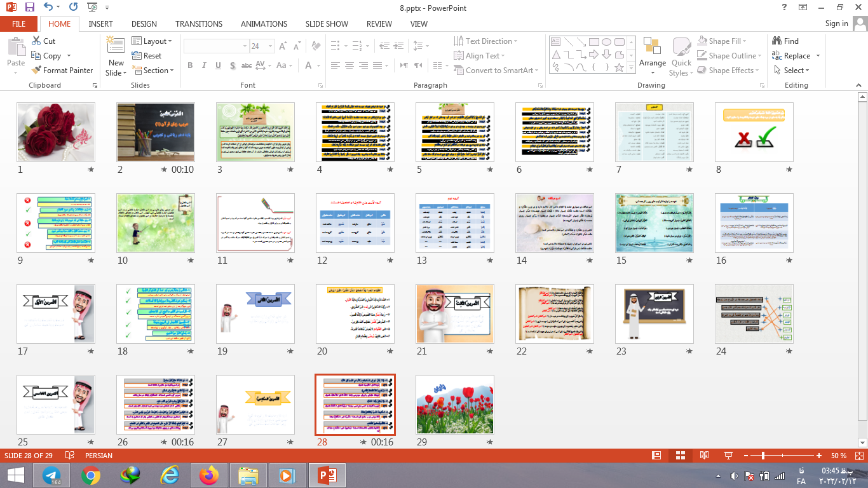Open the Section dropdown

tap(153, 71)
